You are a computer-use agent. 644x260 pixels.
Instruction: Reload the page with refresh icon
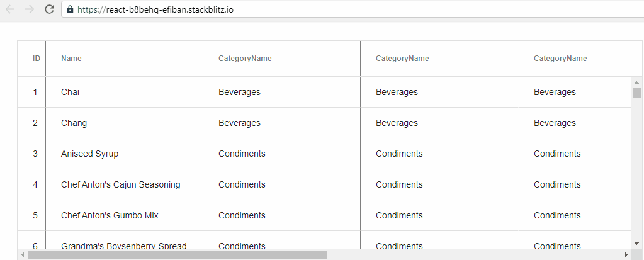coord(49,9)
